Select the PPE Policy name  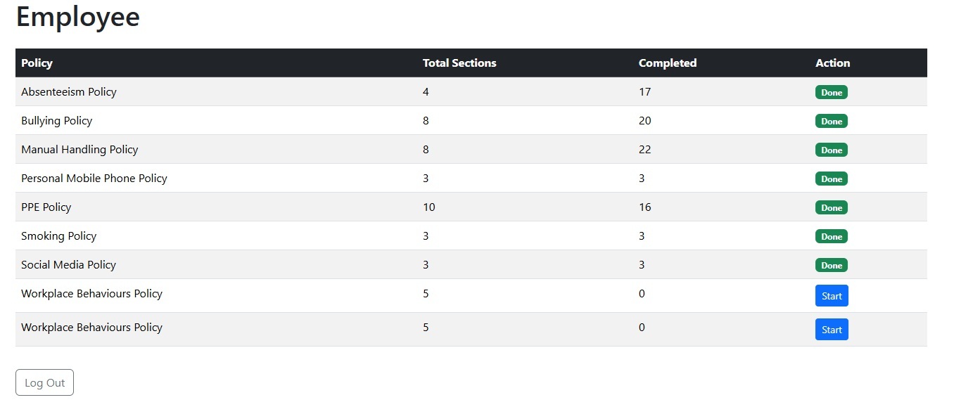[46, 207]
